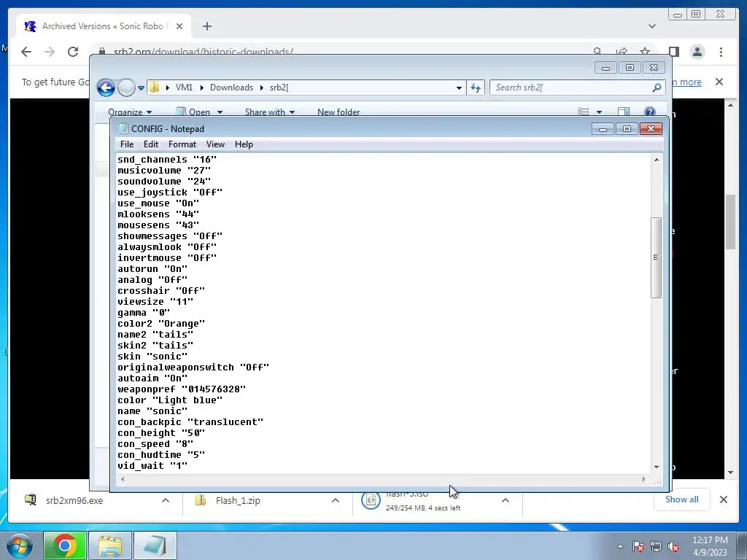Click the Downloads breadcrumb in Explorer
This screenshot has width=747, height=560.
231,87
